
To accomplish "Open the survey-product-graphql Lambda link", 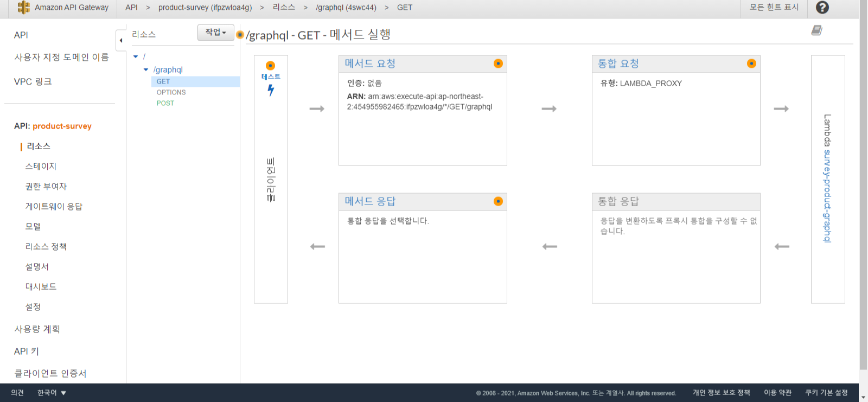I will tap(827, 196).
